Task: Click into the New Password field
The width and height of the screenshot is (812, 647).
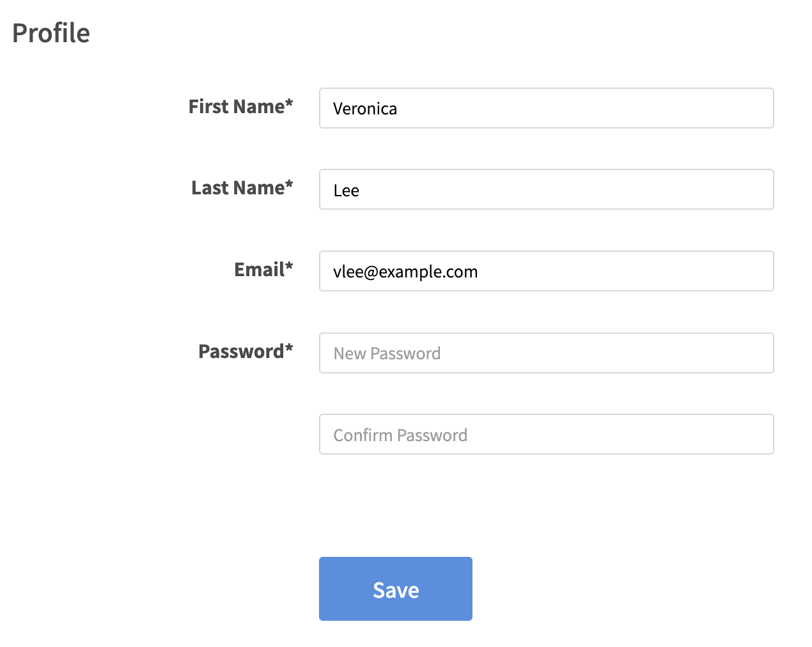Action: tap(546, 353)
